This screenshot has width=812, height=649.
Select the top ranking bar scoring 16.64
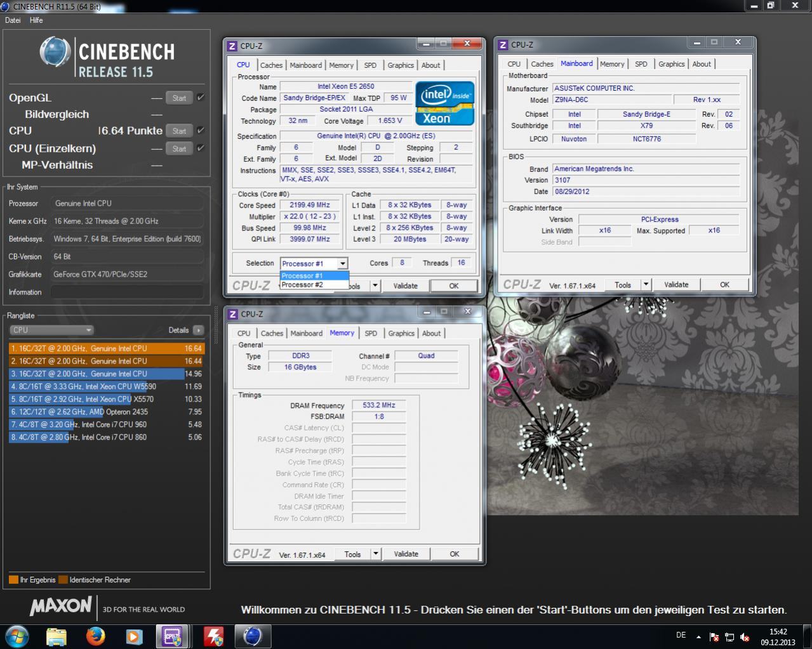[x=106, y=348]
